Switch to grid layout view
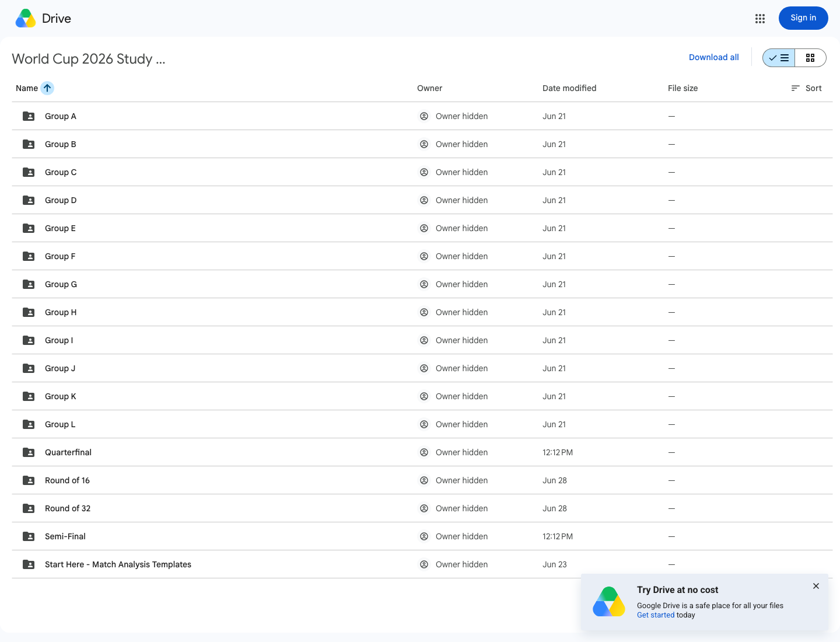Image resolution: width=840 pixels, height=642 pixels. (x=810, y=58)
